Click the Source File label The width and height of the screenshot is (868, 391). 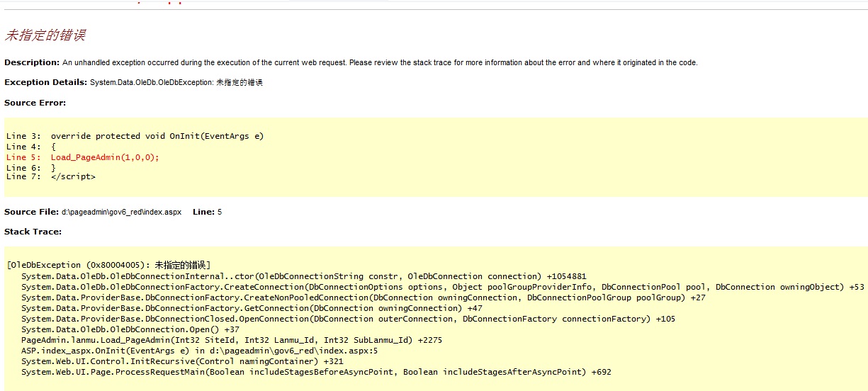[x=31, y=212]
